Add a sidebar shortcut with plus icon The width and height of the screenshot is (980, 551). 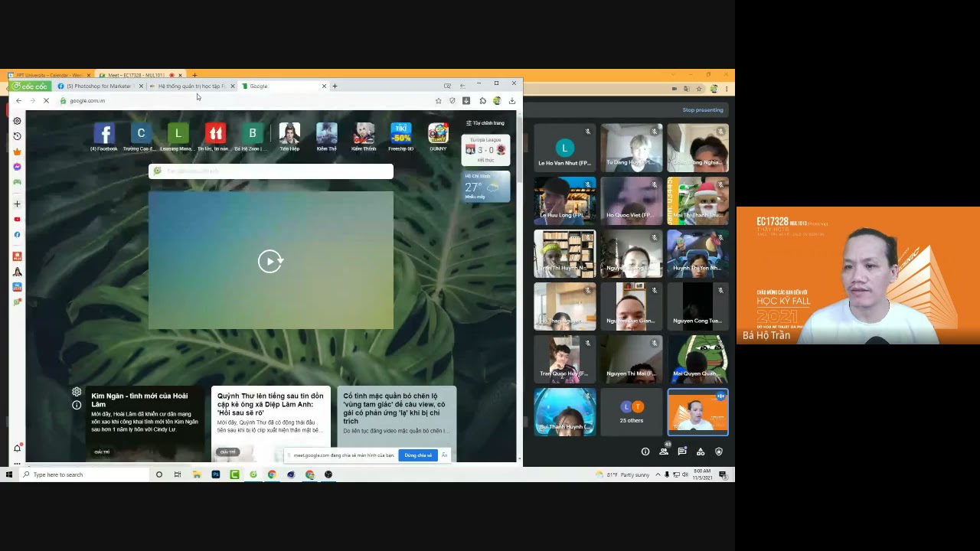tap(17, 204)
